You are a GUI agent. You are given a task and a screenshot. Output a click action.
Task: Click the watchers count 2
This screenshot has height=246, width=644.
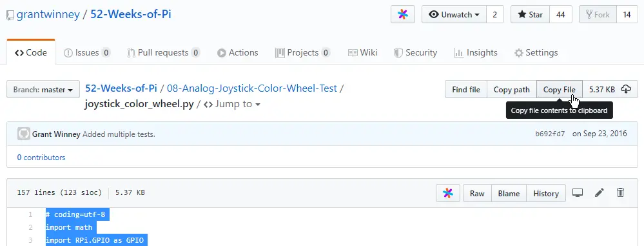(x=495, y=14)
